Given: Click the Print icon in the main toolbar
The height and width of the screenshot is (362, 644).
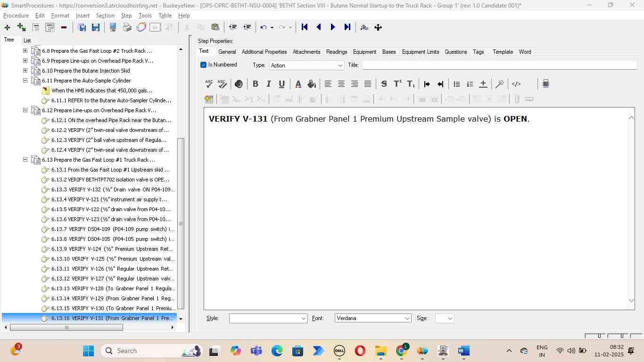Looking at the screenshot, I should pos(127,27).
